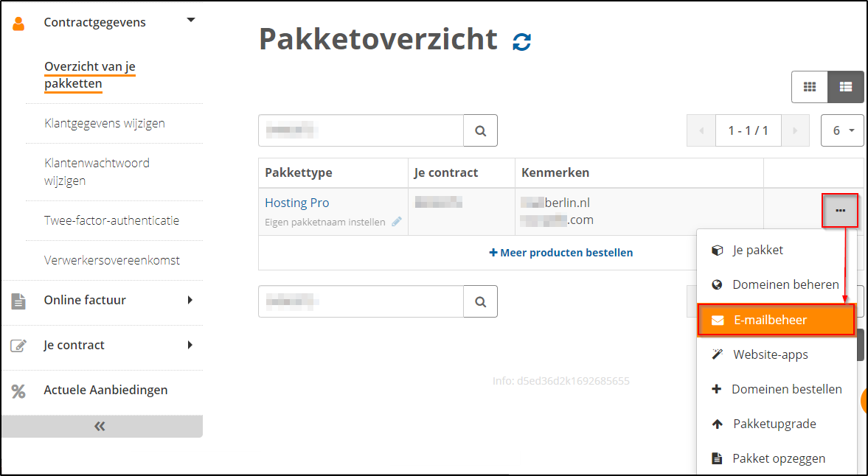
Task: Click the Domeinen beheren globe icon
Action: (x=718, y=284)
